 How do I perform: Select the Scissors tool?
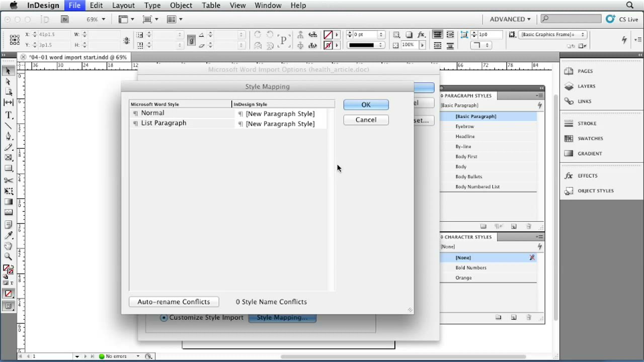tap(9, 180)
